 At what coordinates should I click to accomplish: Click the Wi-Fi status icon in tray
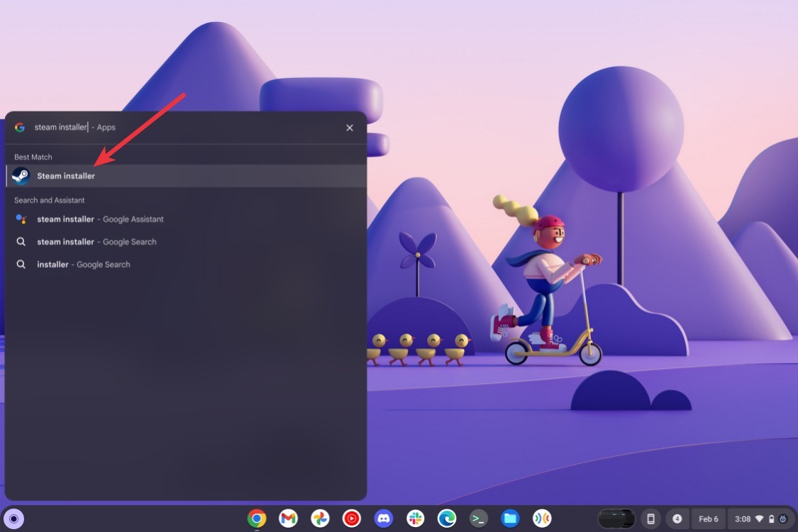click(x=759, y=519)
